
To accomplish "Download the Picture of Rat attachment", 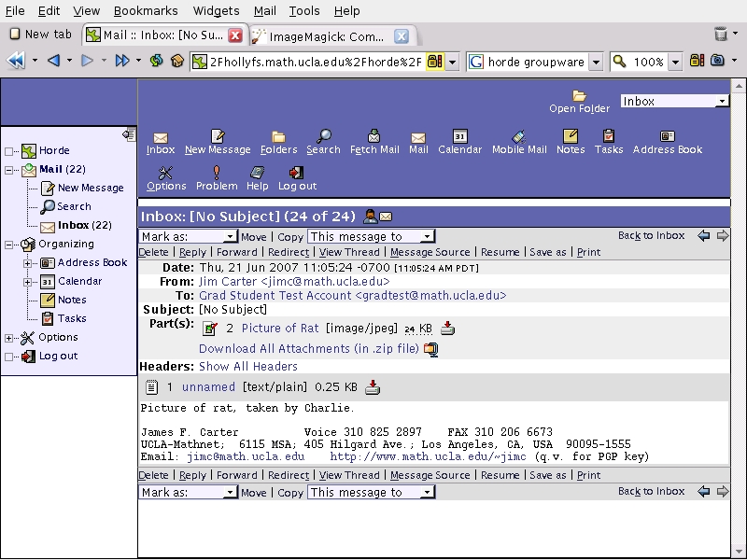I will pyautogui.click(x=447, y=329).
